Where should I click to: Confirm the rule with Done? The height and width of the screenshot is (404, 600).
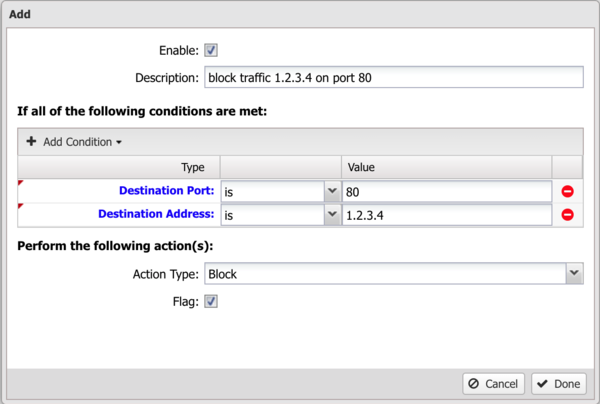559,384
